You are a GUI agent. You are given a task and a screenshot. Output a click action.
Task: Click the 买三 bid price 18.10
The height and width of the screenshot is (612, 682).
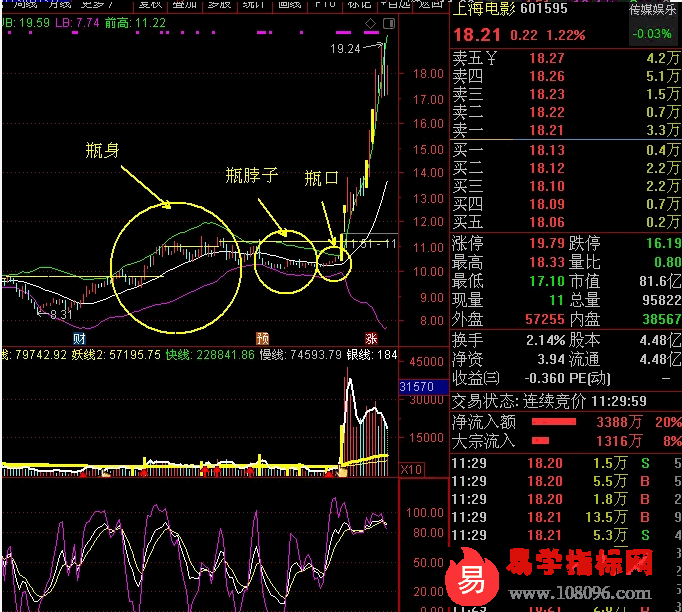click(546, 186)
